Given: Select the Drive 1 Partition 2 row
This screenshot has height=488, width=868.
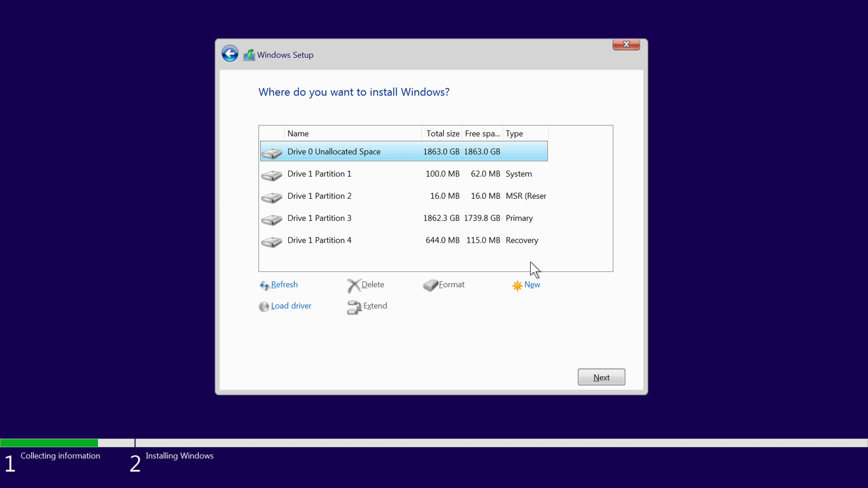Looking at the screenshot, I should [404, 196].
